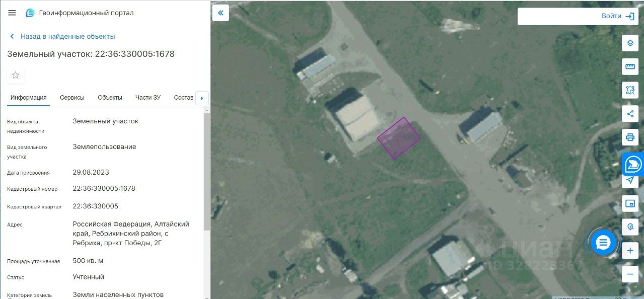
Task: Open the hamburger main menu
Action: tap(12, 13)
